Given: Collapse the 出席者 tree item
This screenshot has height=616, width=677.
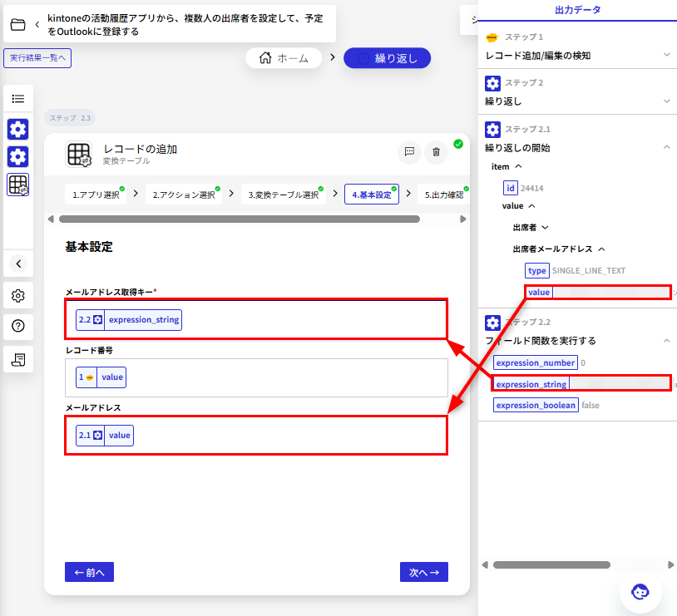Looking at the screenshot, I should click(x=531, y=227).
